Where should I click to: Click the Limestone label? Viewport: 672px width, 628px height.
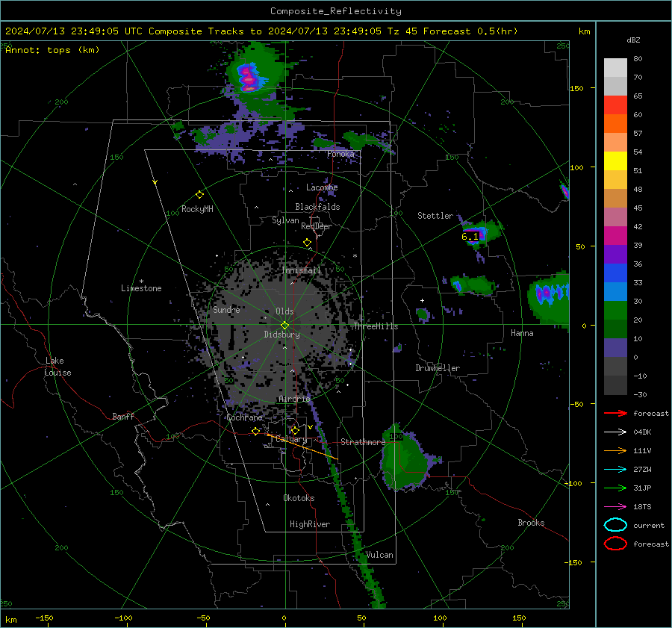point(141,288)
